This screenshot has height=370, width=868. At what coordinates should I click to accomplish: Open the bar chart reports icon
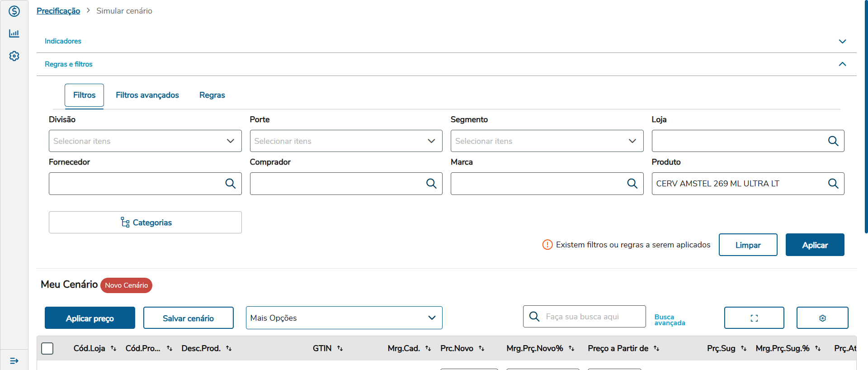tap(14, 33)
